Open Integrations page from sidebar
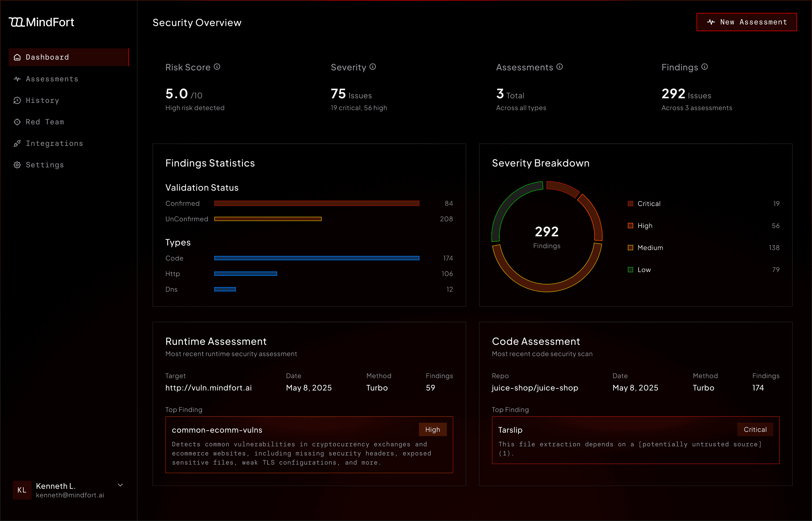This screenshot has height=521, width=812. (x=69, y=143)
